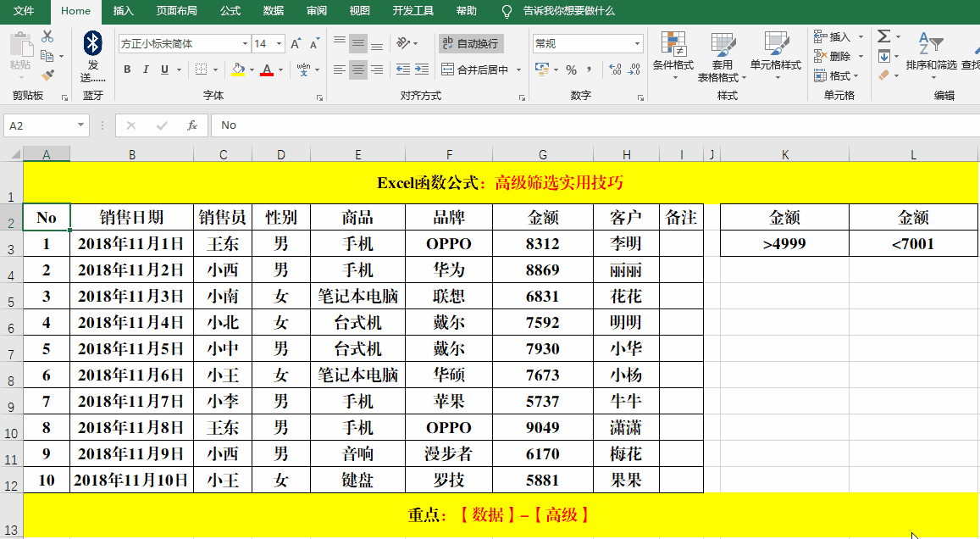The width and height of the screenshot is (980, 539).
Task: Toggle bold formatting
Action: coord(127,69)
